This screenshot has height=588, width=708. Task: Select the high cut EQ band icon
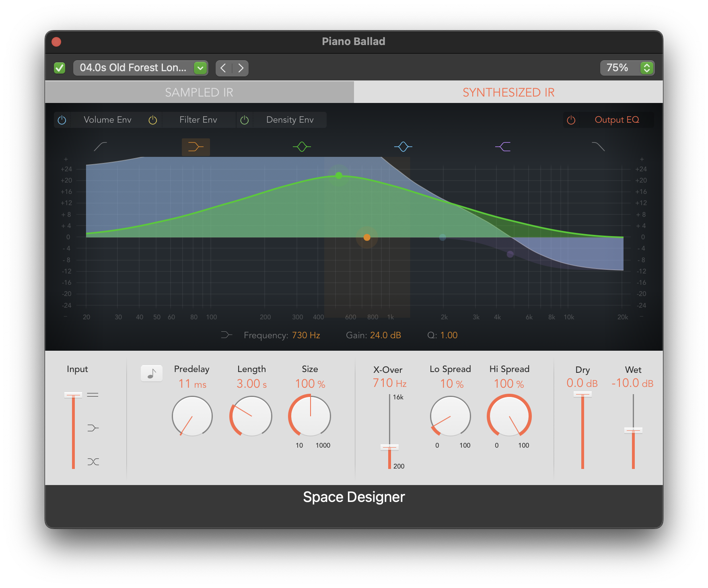[x=598, y=147]
